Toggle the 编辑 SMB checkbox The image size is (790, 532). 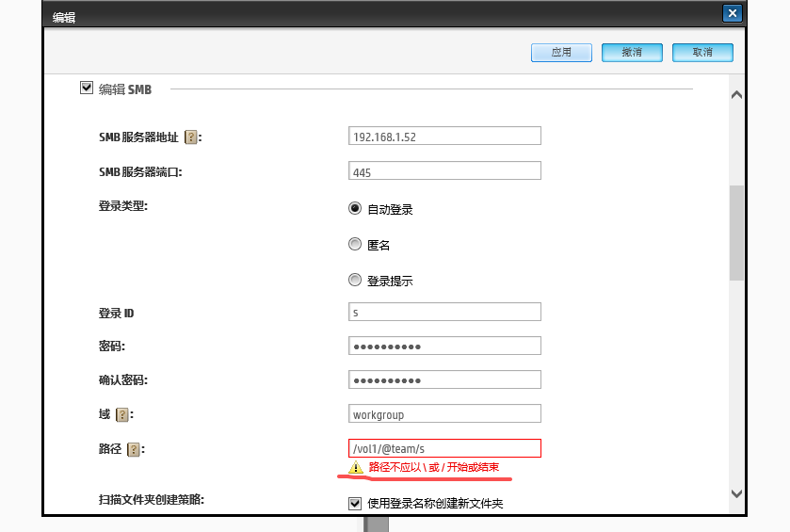click(87, 88)
